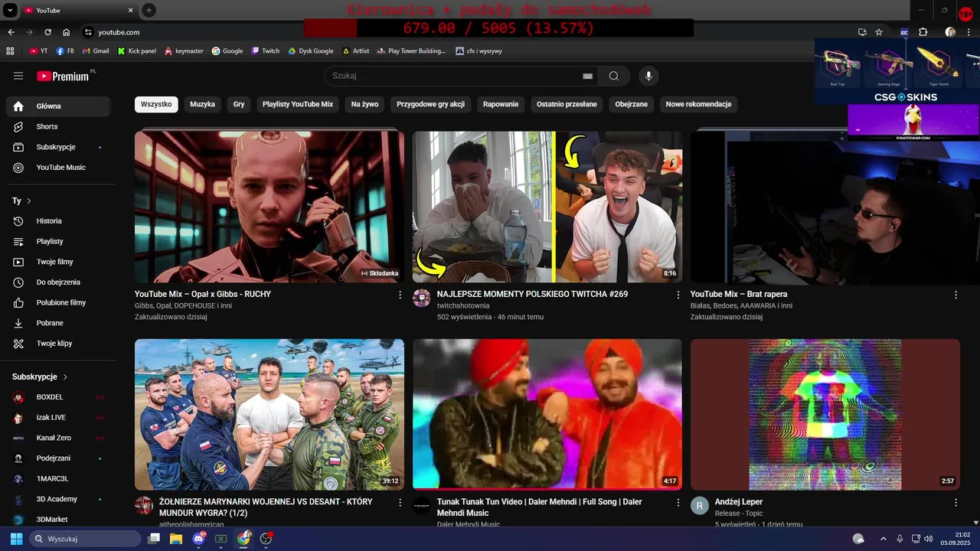Open Polubione filmy liked videos
Screen dimensions: 980x551
point(58,302)
